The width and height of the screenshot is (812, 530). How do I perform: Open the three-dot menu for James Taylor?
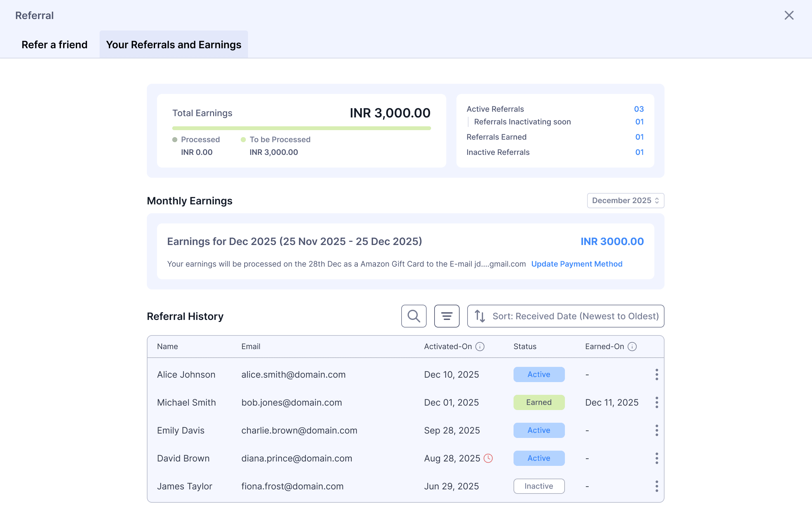pos(657,486)
